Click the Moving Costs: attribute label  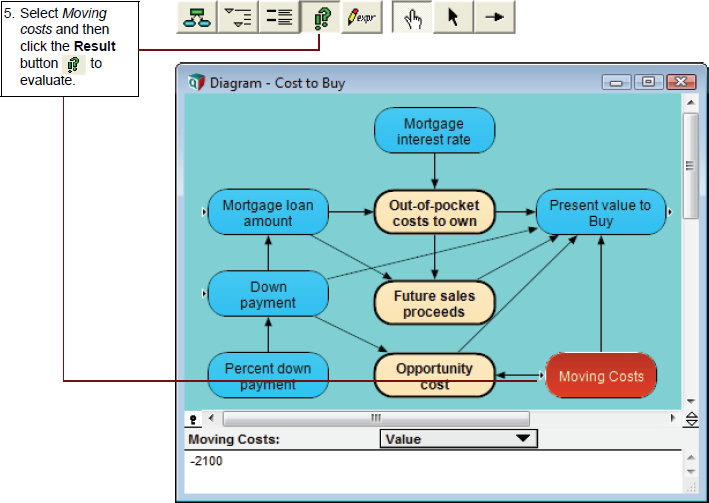click(x=234, y=439)
